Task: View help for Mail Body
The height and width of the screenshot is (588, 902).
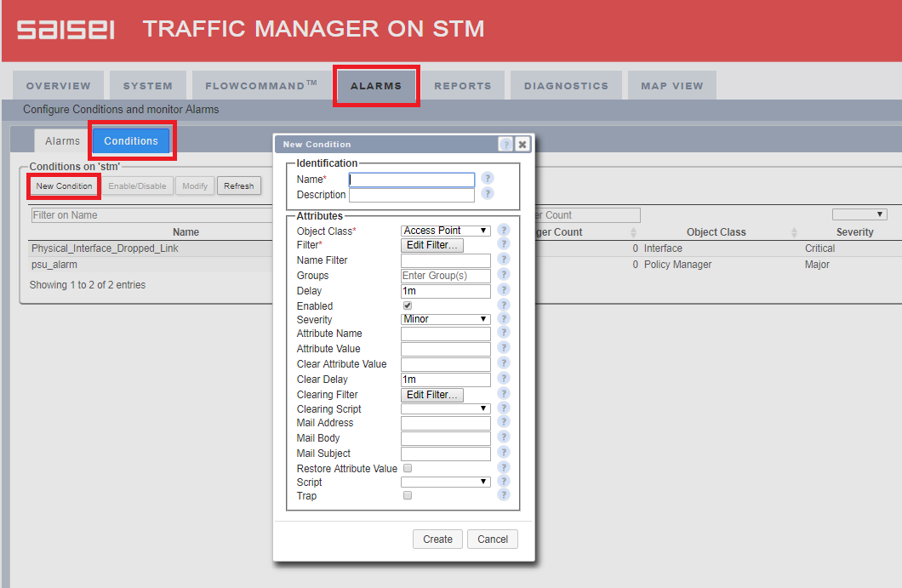Action: click(504, 437)
